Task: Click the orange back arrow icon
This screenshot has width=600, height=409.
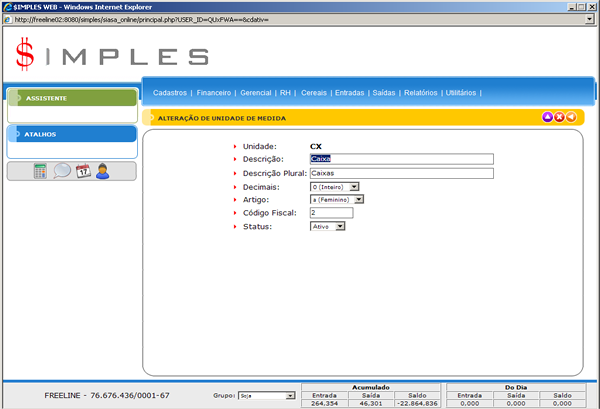Action: click(x=571, y=117)
